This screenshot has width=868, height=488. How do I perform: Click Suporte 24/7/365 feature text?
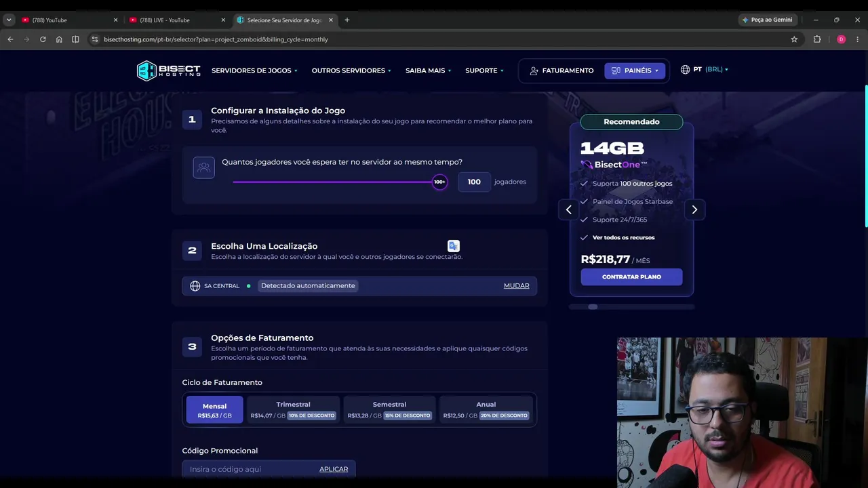[x=620, y=220]
